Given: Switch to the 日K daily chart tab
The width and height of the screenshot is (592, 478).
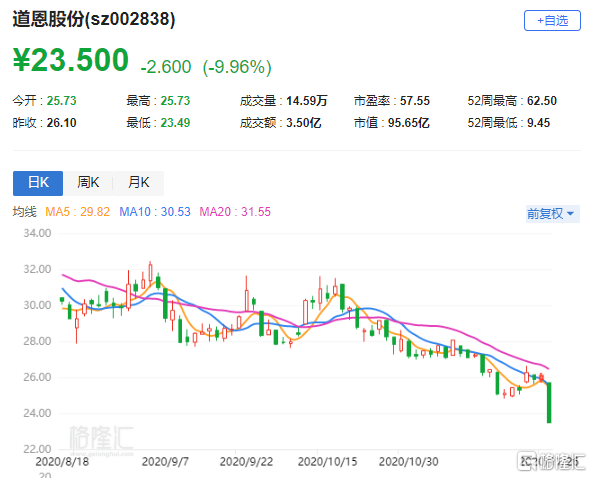Looking at the screenshot, I should [38, 183].
